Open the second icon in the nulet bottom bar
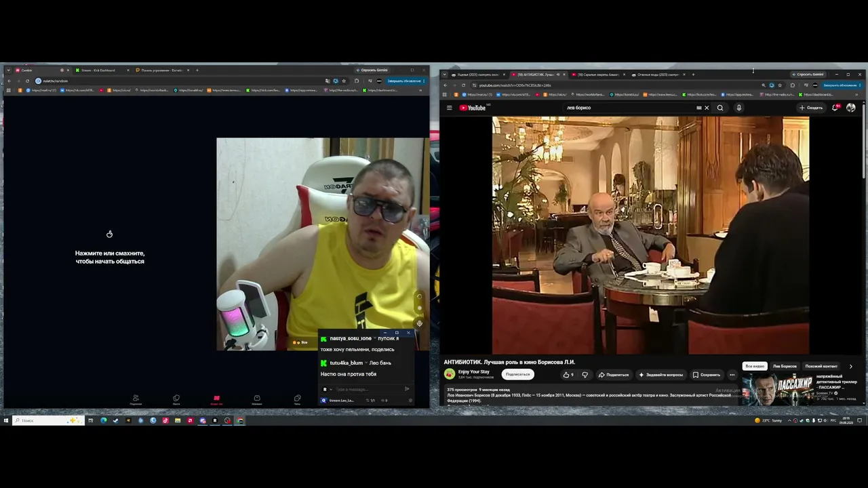 point(176,400)
